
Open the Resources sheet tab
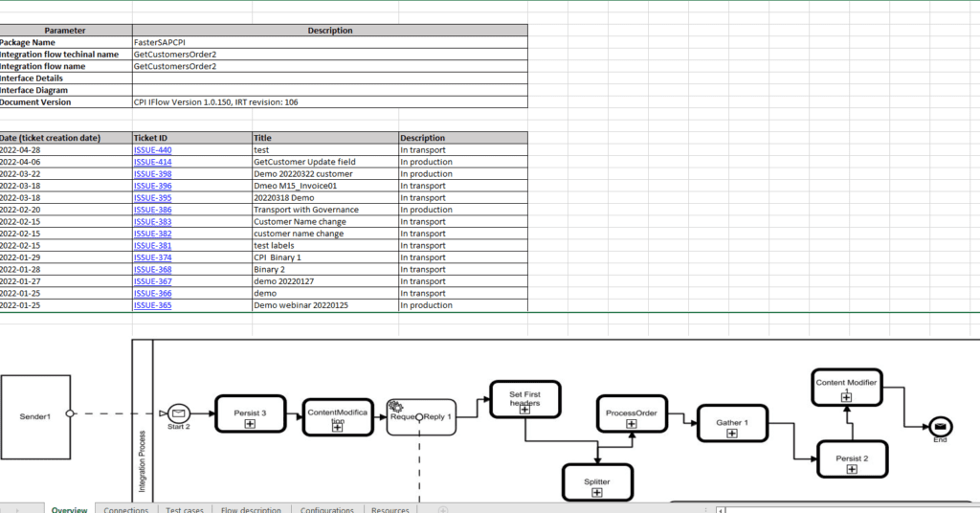[x=390, y=508]
